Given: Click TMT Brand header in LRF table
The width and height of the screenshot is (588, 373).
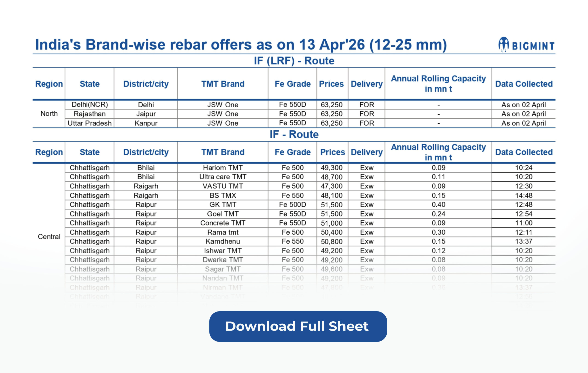Looking at the screenshot, I should [x=223, y=84].
